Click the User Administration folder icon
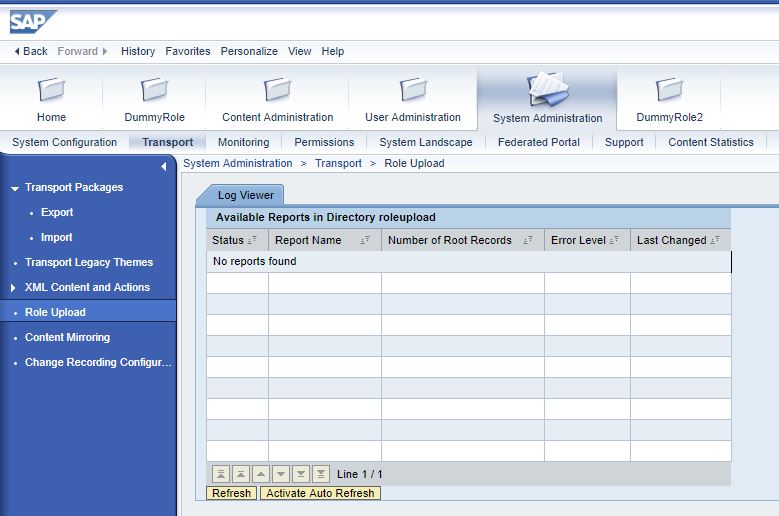779x516 pixels. pyautogui.click(x=413, y=90)
